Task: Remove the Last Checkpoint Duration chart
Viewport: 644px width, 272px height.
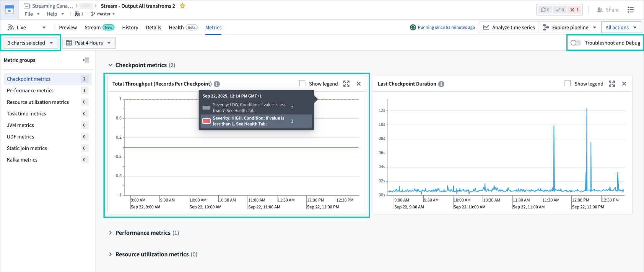Action: (624, 84)
